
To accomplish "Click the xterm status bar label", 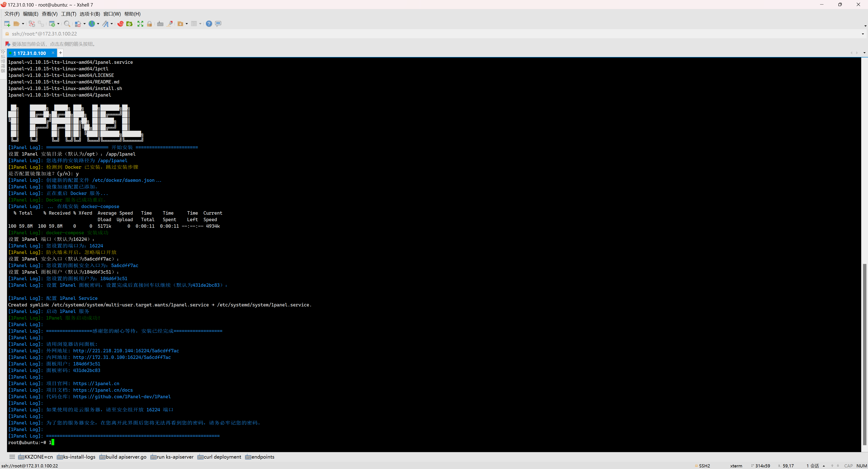I will (736, 466).
